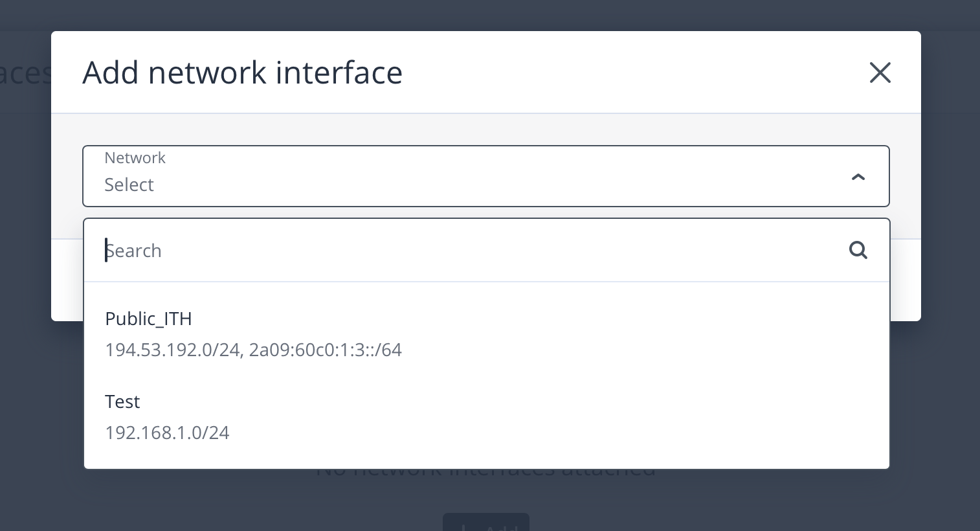Viewport: 980px width, 531px height.
Task: Click the "Network" field label
Action: click(135, 158)
